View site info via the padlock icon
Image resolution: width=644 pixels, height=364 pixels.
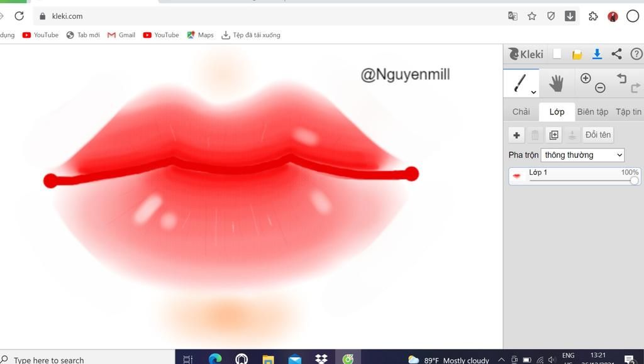tap(42, 16)
